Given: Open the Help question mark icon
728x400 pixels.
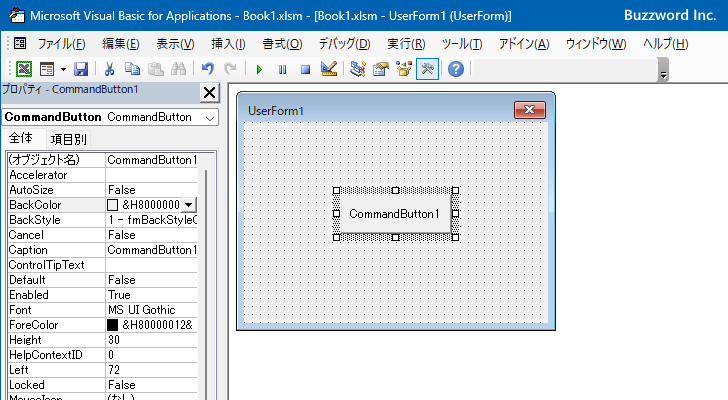Looking at the screenshot, I should pos(456,69).
